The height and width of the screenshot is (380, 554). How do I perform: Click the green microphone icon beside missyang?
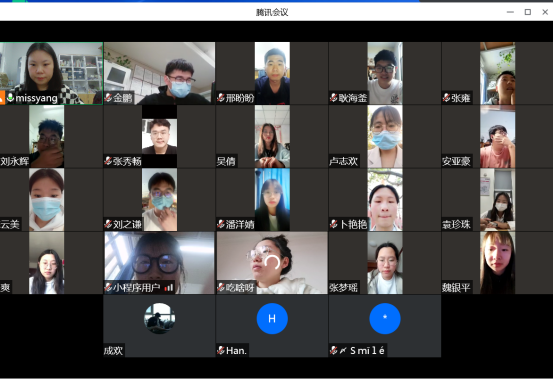[x=11, y=98]
